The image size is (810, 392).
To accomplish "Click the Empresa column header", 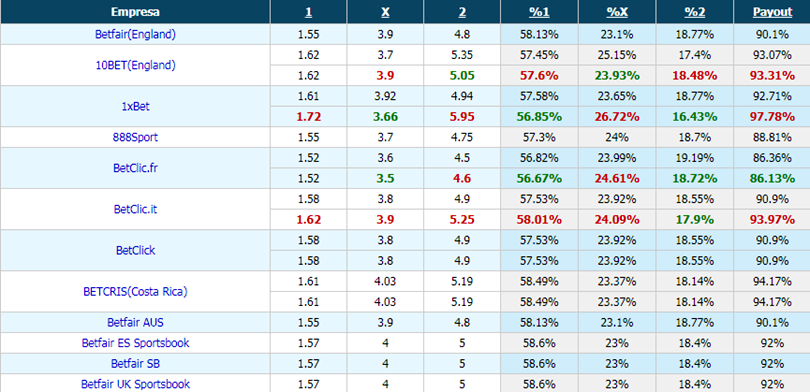I will tap(135, 12).
